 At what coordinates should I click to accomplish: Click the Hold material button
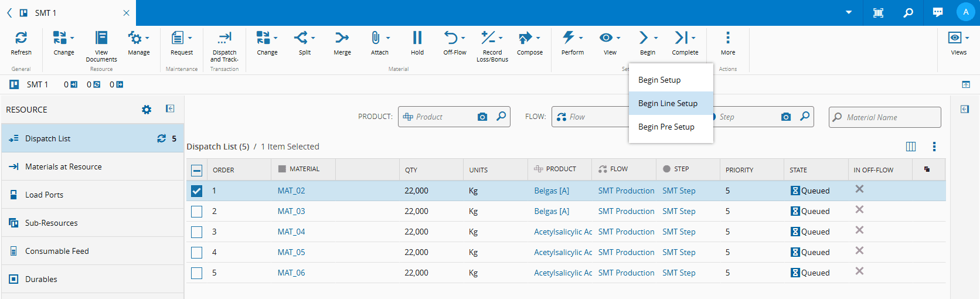[x=417, y=39]
